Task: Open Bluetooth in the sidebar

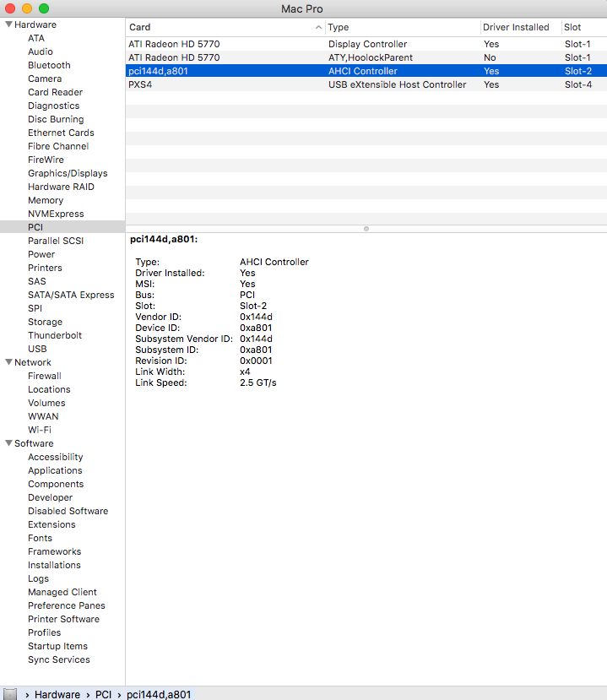Action: pyautogui.click(x=49, y=65)
